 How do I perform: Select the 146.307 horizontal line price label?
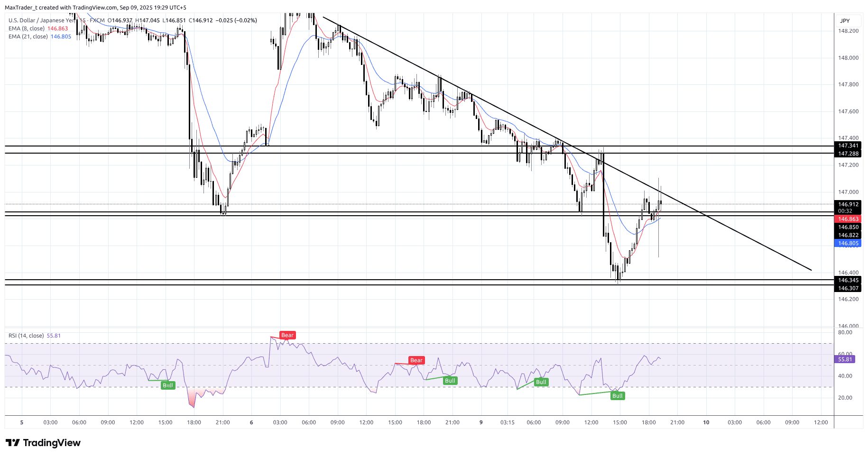click(848, 288)
